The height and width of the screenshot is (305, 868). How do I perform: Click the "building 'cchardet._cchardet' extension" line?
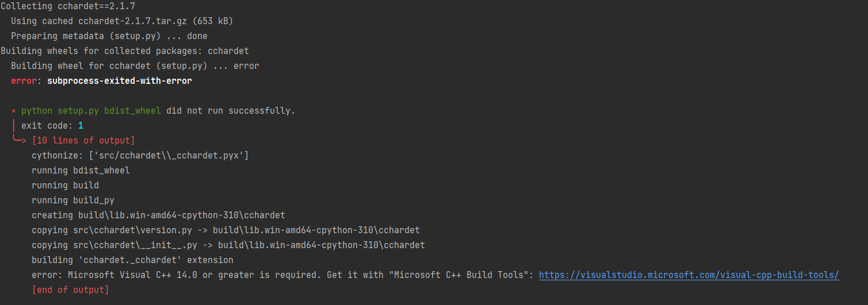[x=132, y=260]
